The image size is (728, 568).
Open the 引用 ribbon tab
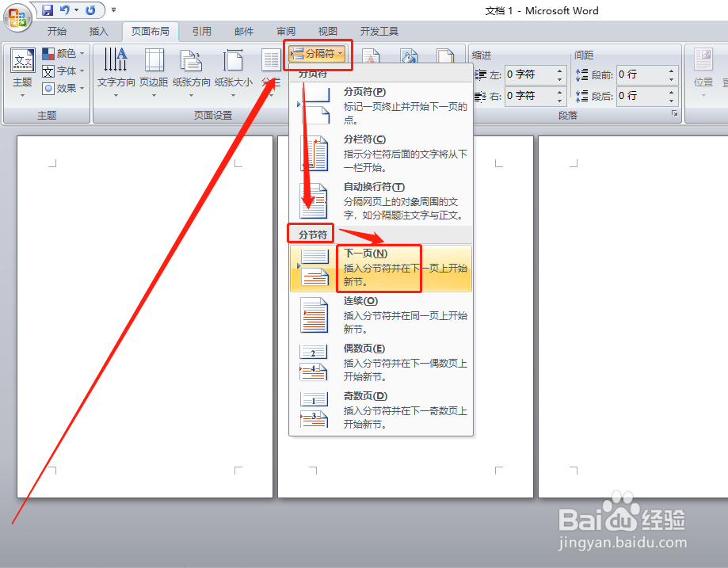point(202,32)
